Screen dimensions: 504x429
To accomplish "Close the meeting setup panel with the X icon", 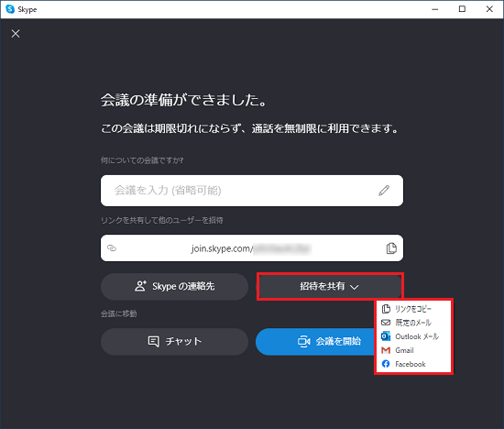I will click(16, 33).
